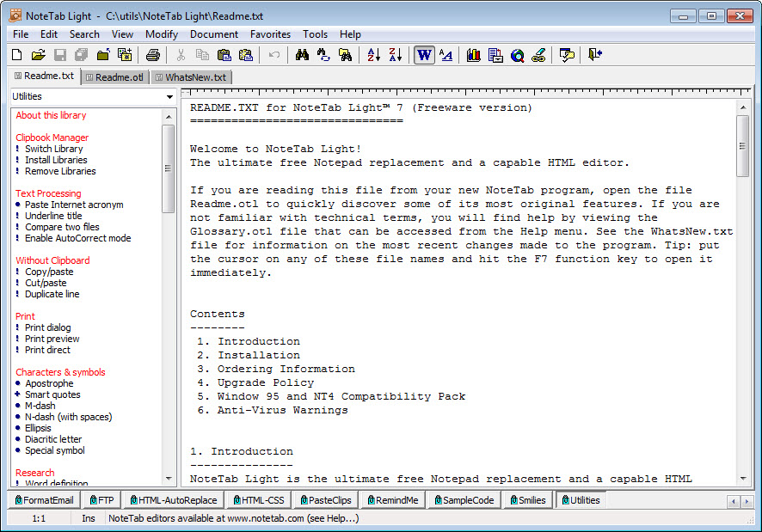Click the Clipbook document icon in the toolbar
Viewport: 762px width, 532px height.
[x=495, y=55]
